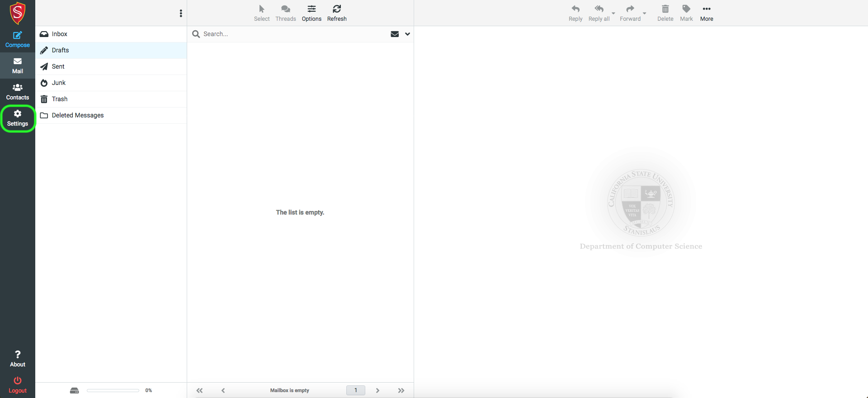This screenshot has height=398, width=868.
Task: Click the 0% quota text
Action: [x=149, y=390]
